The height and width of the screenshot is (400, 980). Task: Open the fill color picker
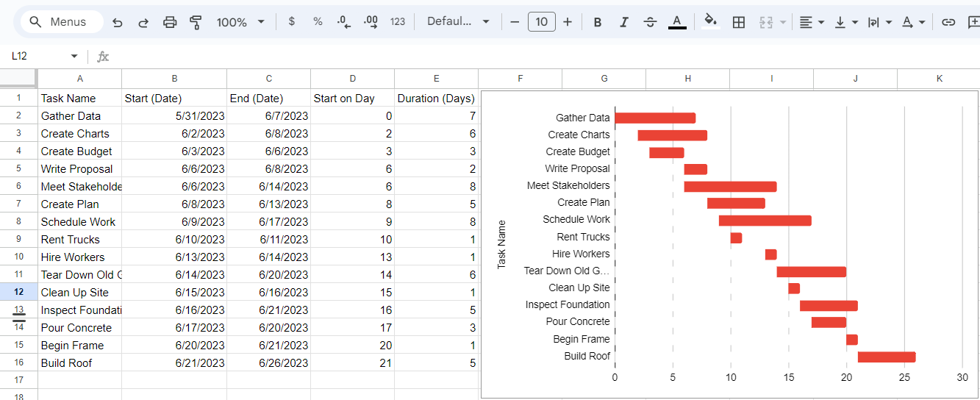tap(710, 22)
